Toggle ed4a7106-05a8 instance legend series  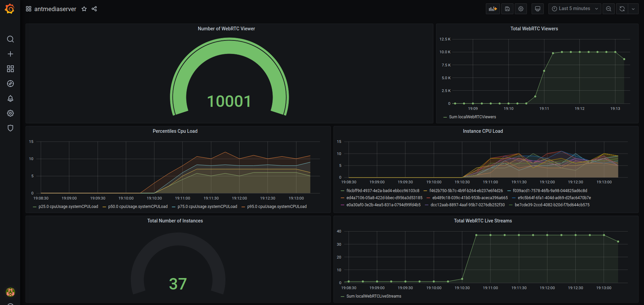(x=384, y=198)
